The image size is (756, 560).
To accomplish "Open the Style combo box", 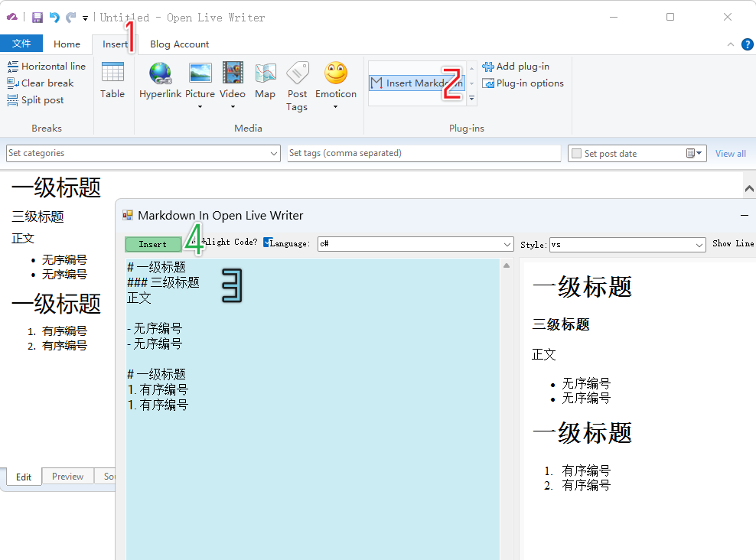I will click(x=627, y=244).
